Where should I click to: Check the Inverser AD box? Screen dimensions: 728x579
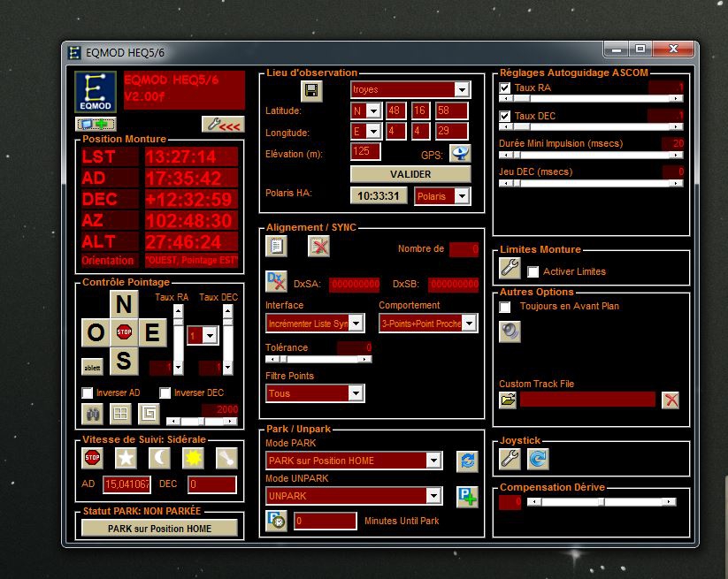[x=88, y=393]
